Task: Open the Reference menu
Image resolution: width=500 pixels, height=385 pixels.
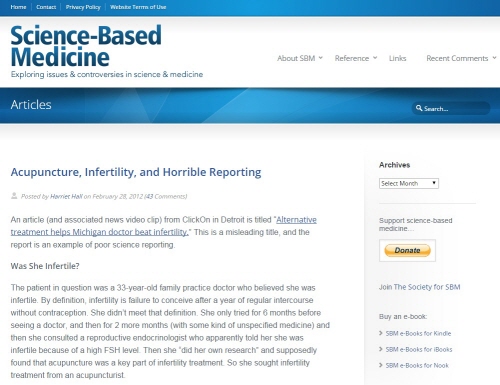Action: click(x=352, y=58)
